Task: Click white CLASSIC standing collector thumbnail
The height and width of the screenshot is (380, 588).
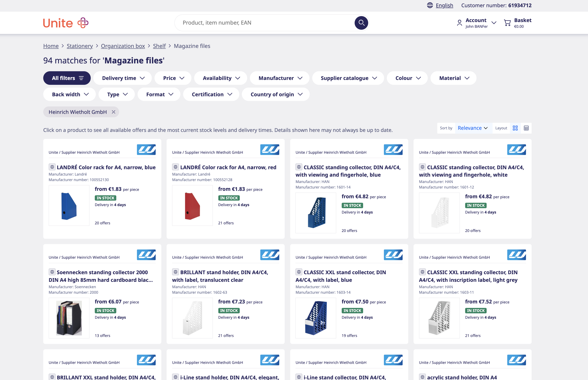Action: tap(439, 213)
